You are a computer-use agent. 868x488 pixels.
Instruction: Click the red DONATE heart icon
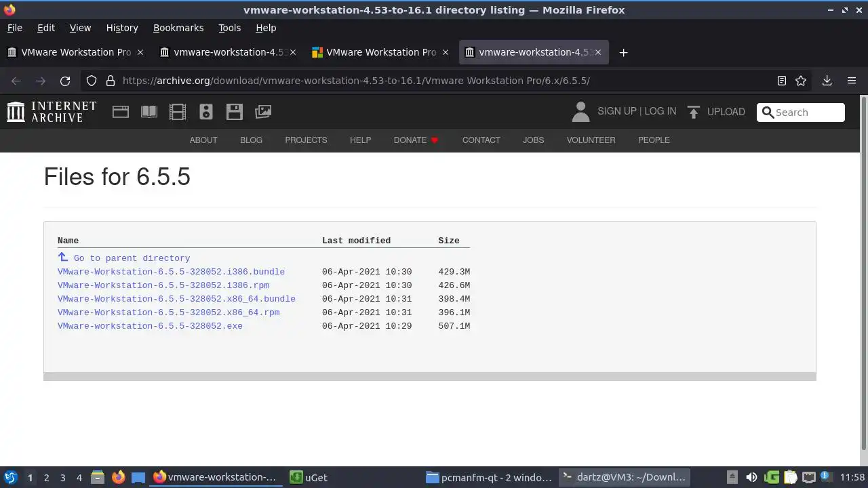(435, 140)
